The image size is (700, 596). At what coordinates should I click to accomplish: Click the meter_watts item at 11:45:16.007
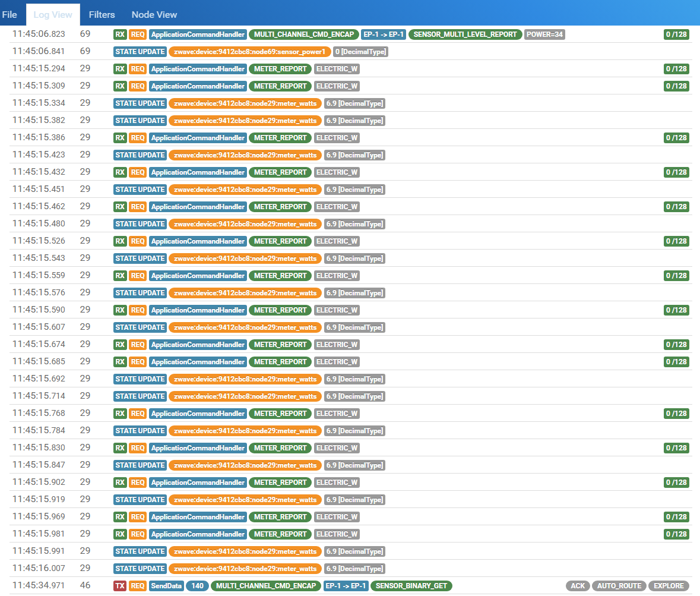(x=245, y=569)
